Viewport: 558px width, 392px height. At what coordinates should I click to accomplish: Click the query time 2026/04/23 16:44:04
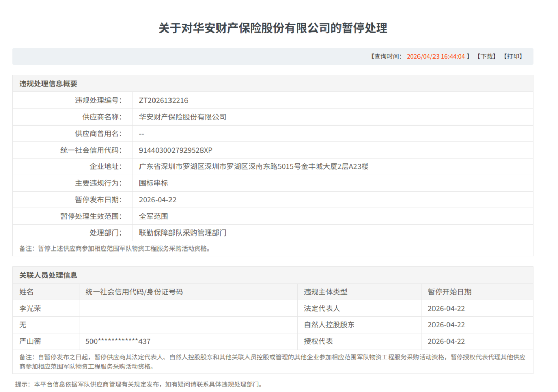click(436, 56)
